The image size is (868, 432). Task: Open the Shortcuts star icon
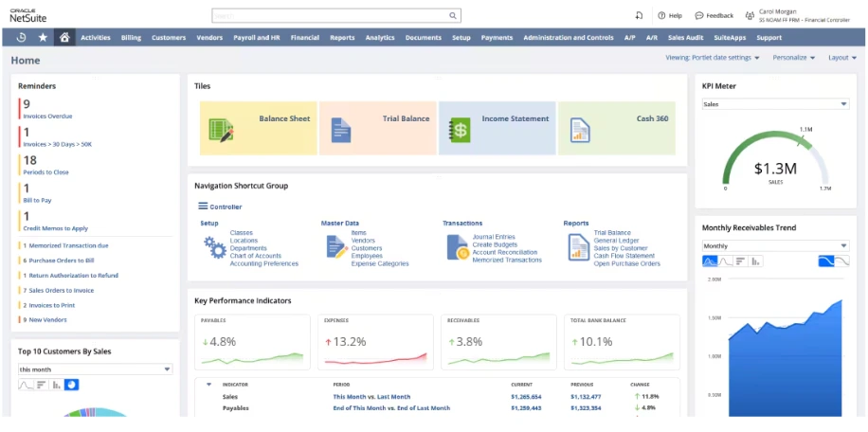[43, 38]
